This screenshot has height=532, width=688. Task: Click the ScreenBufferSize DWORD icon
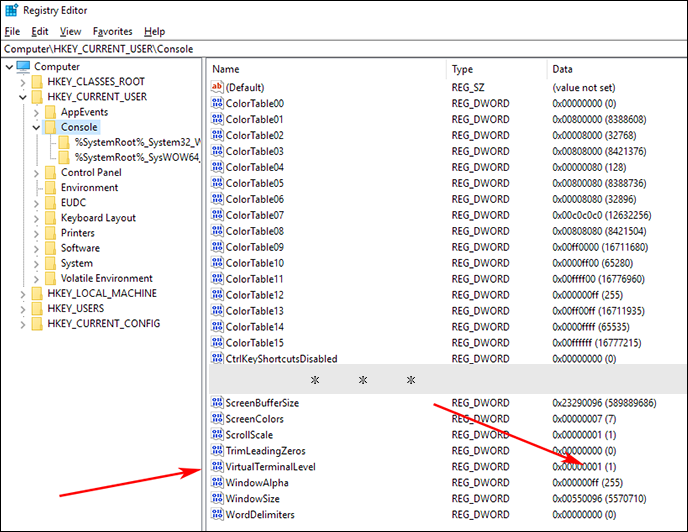217,403
